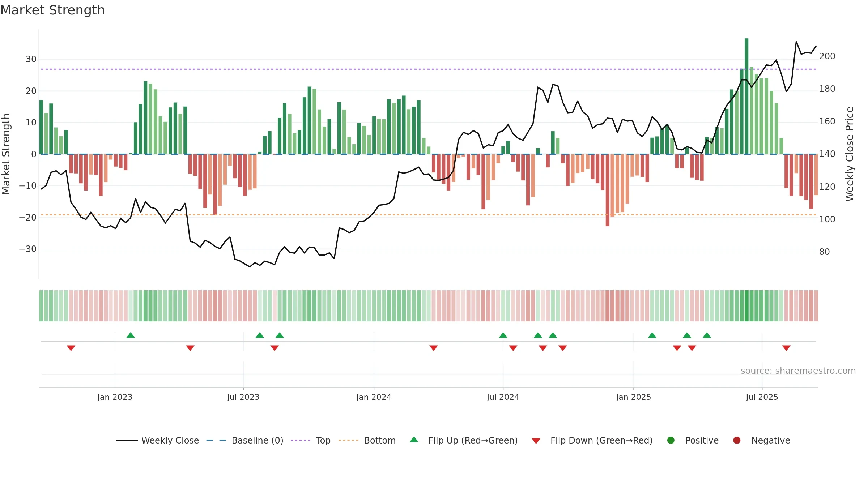Click the green Positive circle in the legend
This screenshot has height=488, width=868.
pyautogui.click(x=671, y=440)
